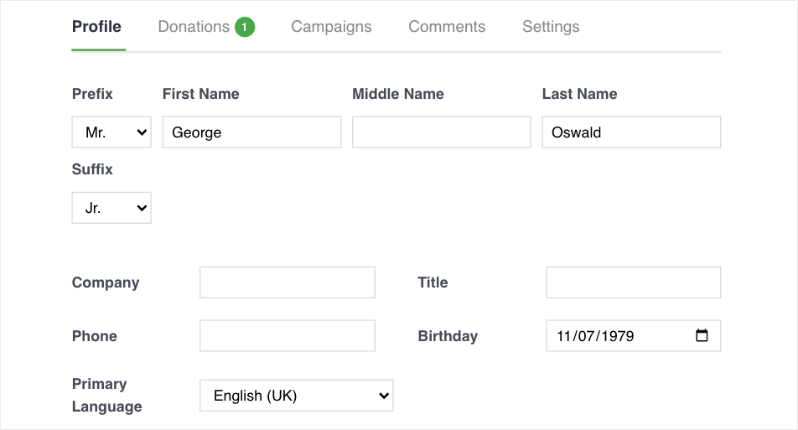Click the Last Name field containing Oswald
This screenshot has height=430, width=798.
coord(631,132)
